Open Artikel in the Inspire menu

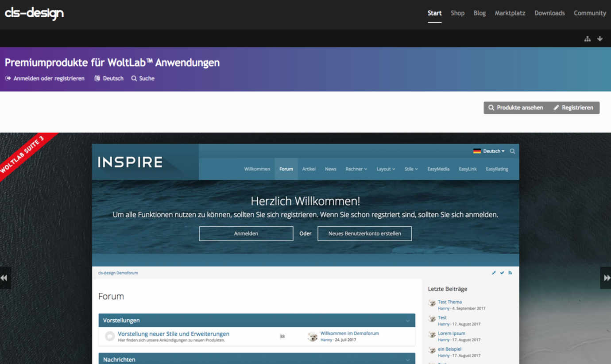309,169
